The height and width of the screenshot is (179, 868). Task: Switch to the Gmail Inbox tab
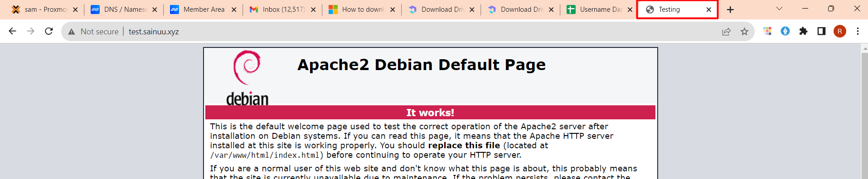click(283, 9)
